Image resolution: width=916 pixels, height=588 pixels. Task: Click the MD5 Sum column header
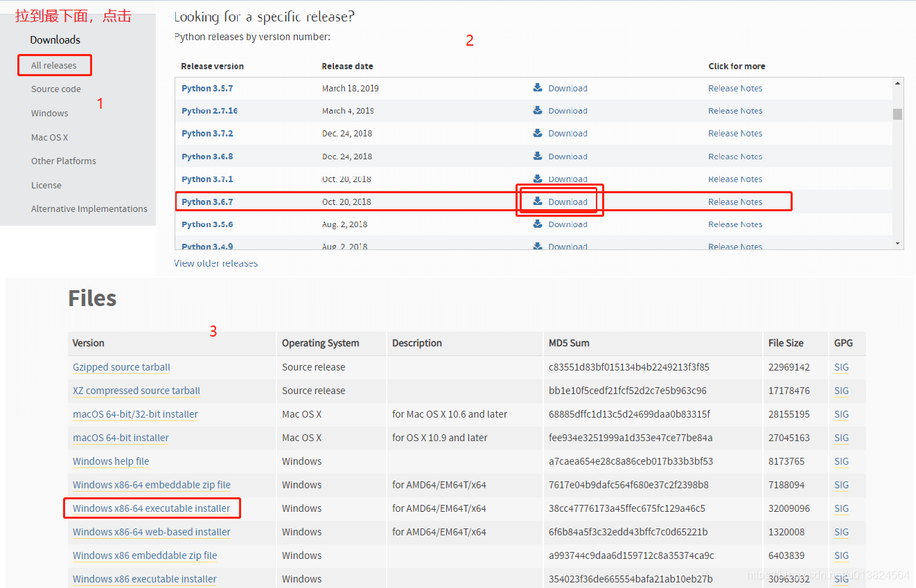click(570, 343)
